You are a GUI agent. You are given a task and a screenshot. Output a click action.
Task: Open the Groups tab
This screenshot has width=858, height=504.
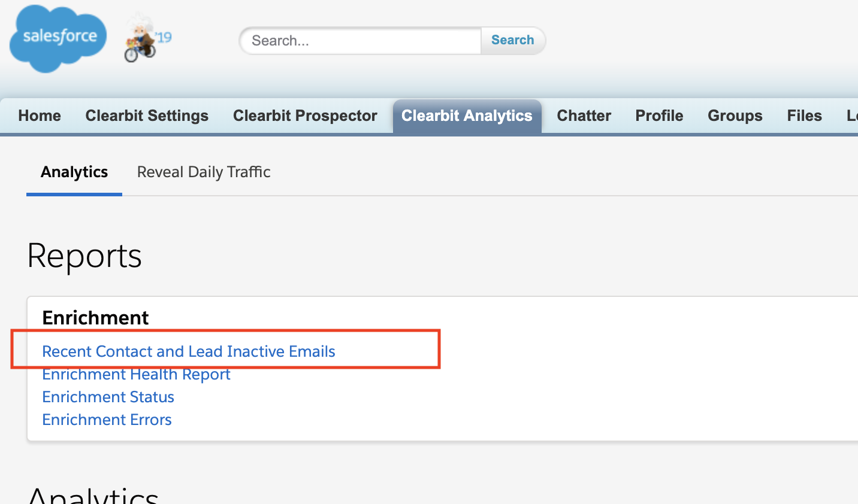[735, 116]
